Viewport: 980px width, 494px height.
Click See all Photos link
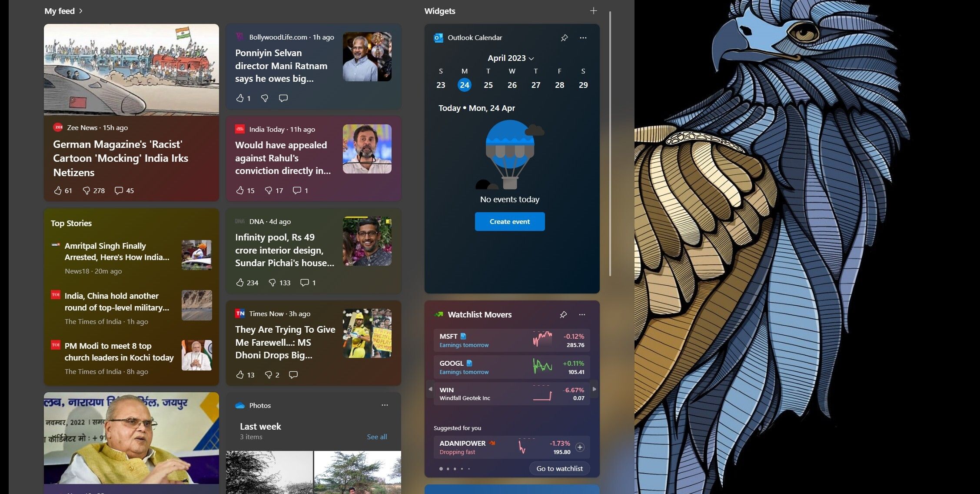[376, 436]
